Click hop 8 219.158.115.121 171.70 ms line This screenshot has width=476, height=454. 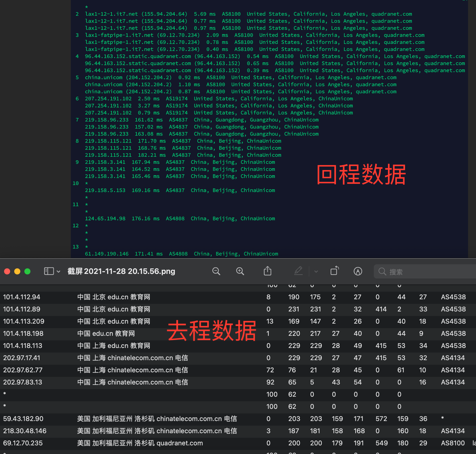183,141
